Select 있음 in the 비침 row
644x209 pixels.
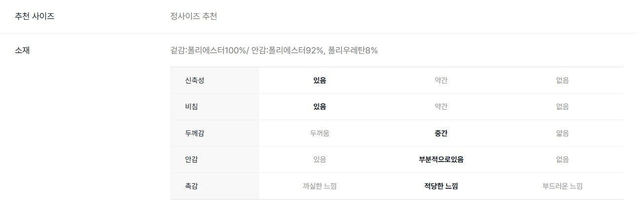point(319,107)
